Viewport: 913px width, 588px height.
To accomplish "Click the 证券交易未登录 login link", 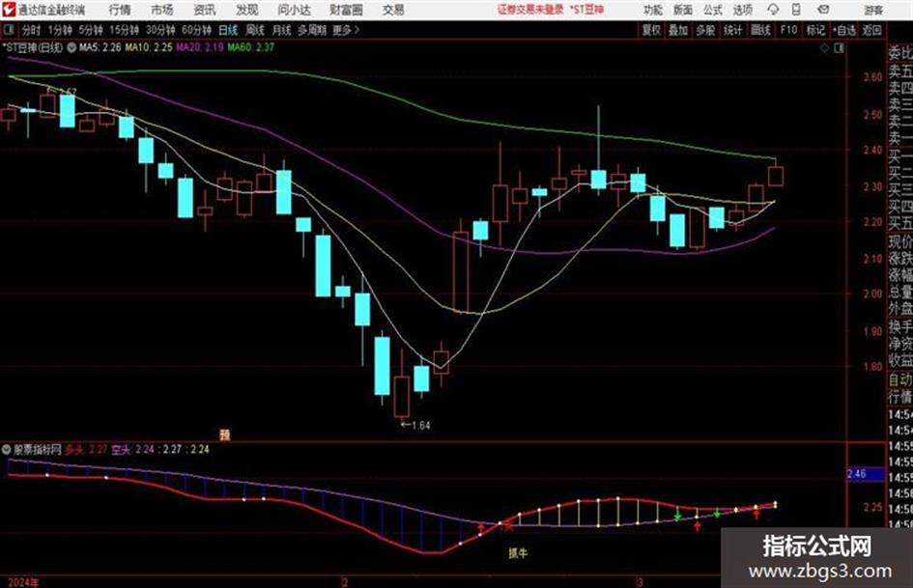I will click(x=530, y=10).
